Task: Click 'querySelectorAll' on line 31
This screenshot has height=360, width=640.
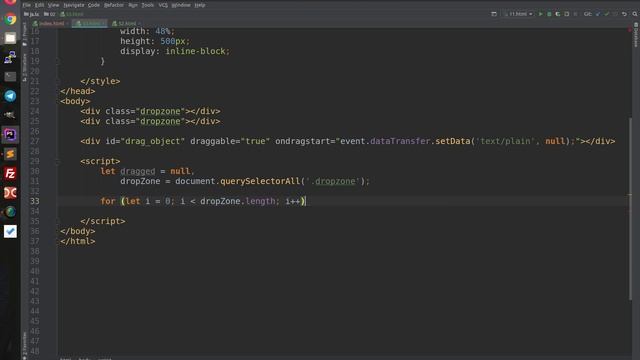Action: tap(260, 181)
